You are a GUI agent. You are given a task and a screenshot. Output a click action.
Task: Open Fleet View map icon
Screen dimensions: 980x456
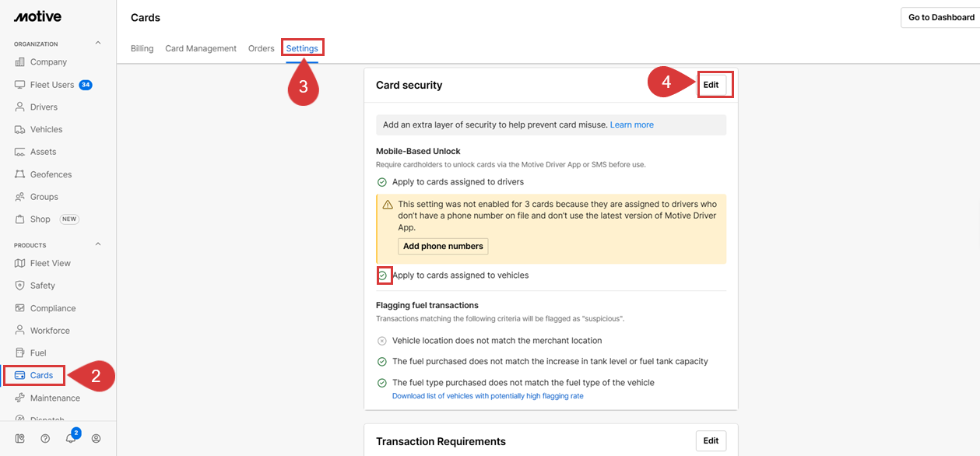(20, 263)
